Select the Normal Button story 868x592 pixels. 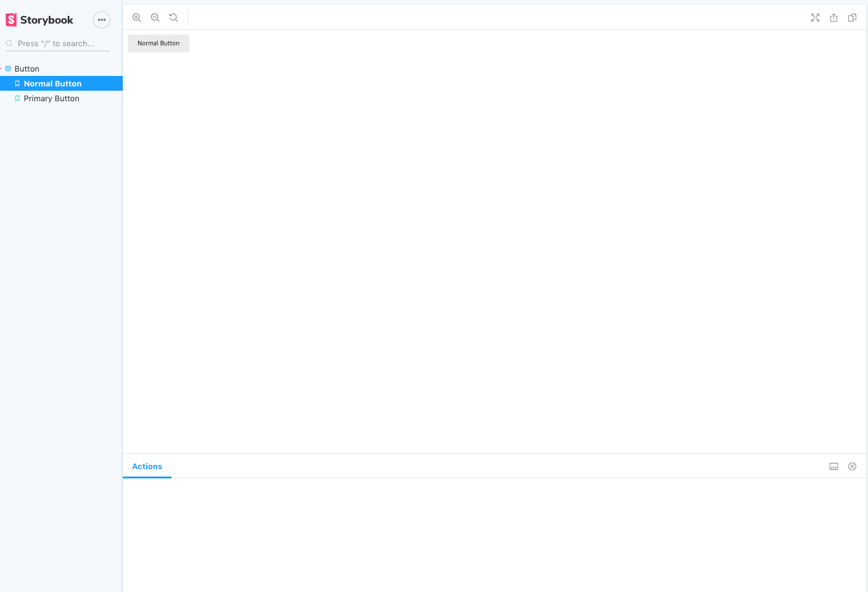[61, 83]
